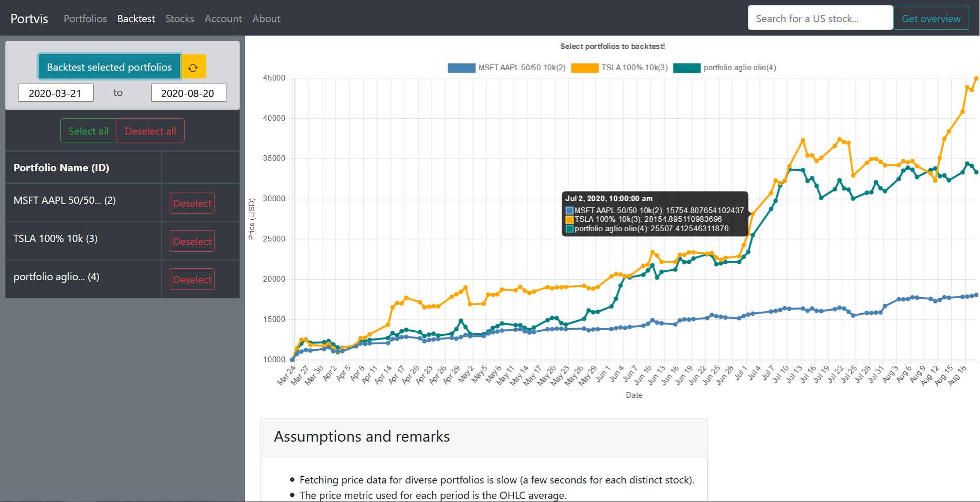
Task: Toggle MSFT AAPL 50/50 blue legend swatch
Action: pyautogui.click(x=461, y=68)
